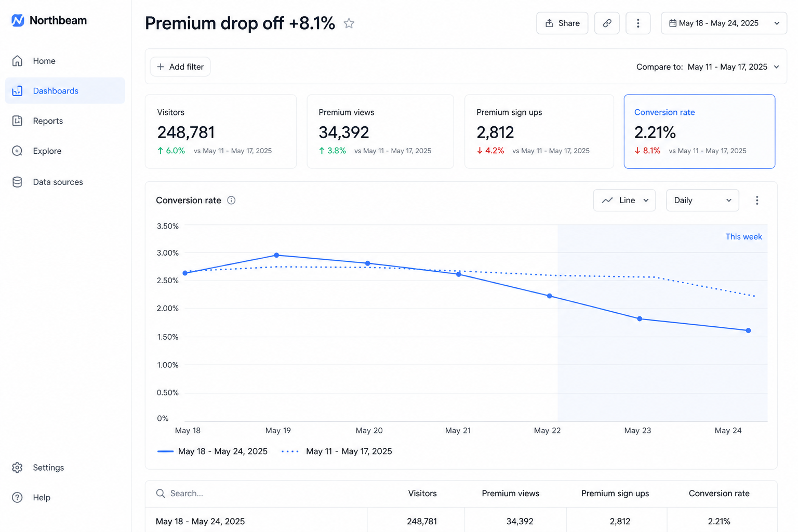Select the Conversion rate metric card
This screenshot has width=798, height=532.
(x=699, y=131)
